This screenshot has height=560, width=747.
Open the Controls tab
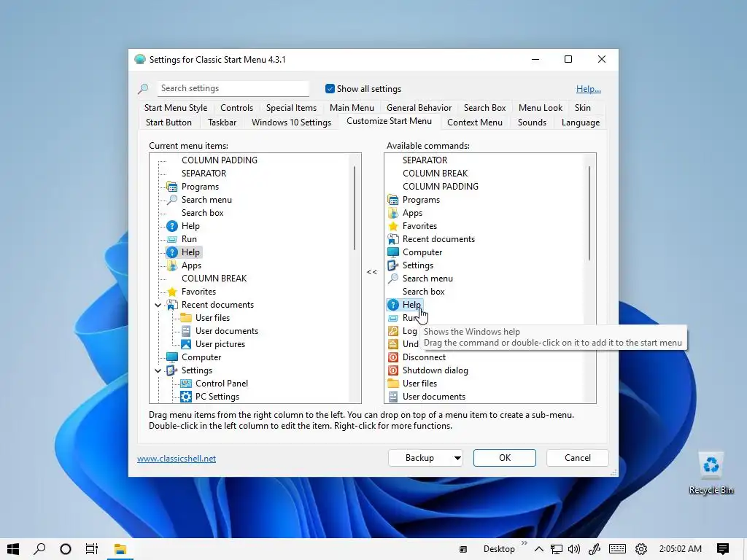coord(236,108)
